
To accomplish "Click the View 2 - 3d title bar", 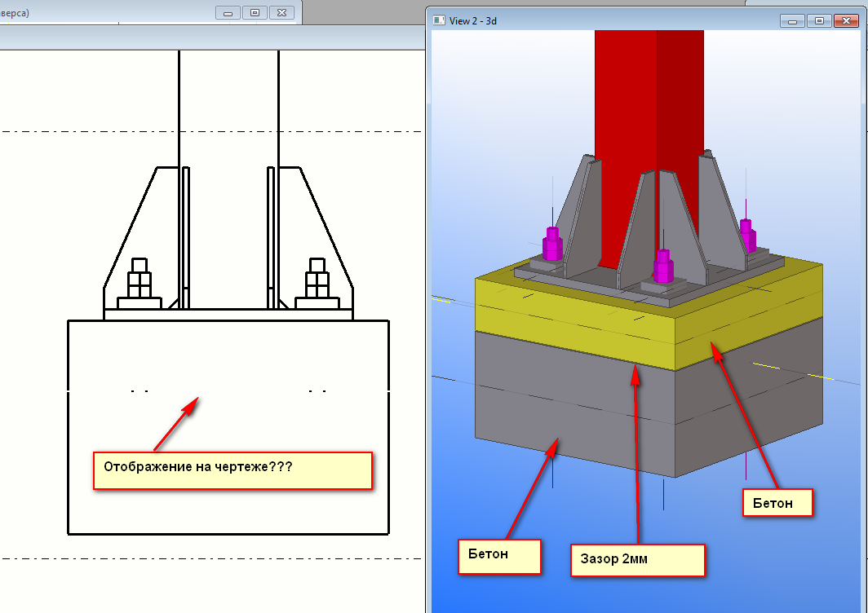I will [612, 20].
